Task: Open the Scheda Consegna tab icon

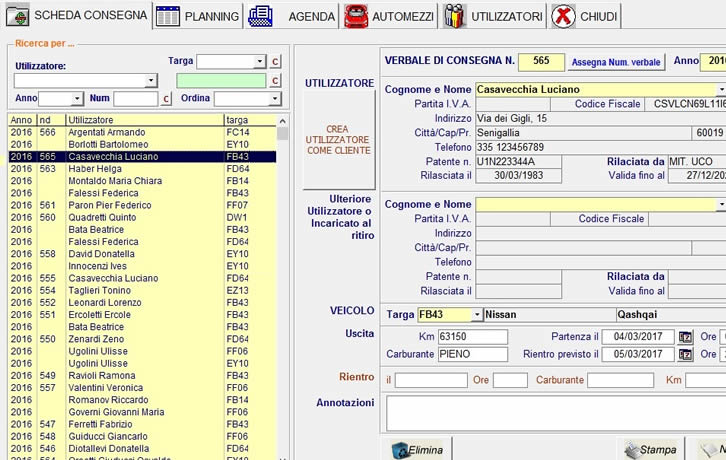Action: coord(18,15)
